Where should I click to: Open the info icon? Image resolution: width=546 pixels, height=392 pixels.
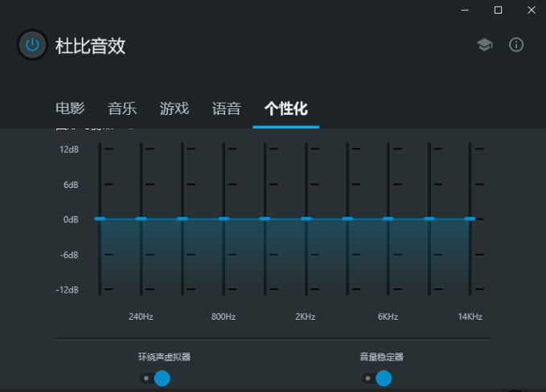point(516,45)
